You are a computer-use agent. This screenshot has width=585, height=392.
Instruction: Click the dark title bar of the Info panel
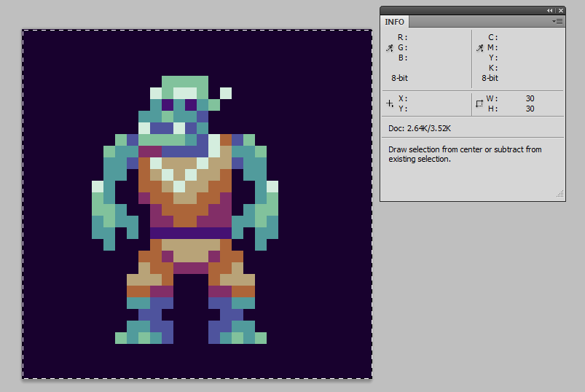tap(459, 11)
